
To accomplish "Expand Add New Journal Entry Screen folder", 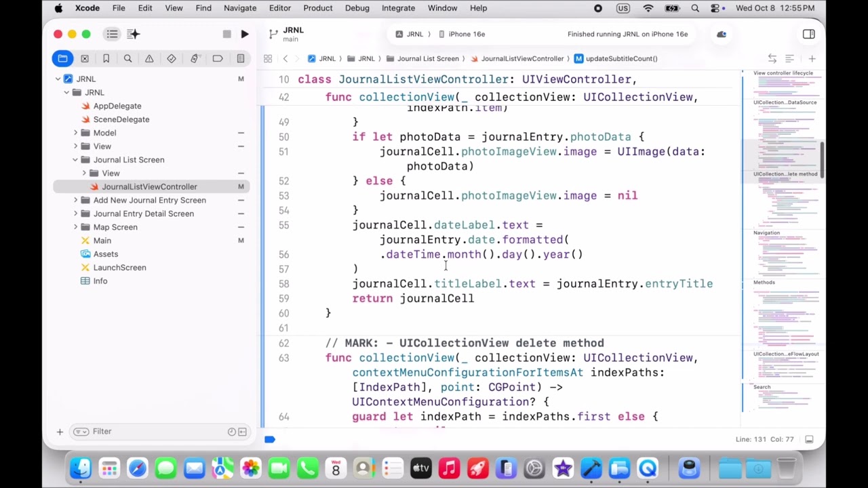I will pos(75,200).
